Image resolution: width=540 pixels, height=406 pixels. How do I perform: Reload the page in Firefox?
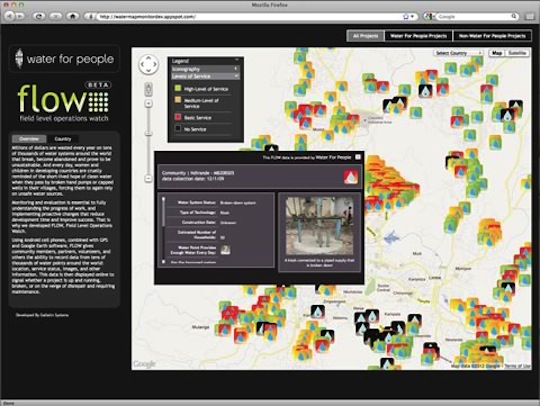click(39, 16)
